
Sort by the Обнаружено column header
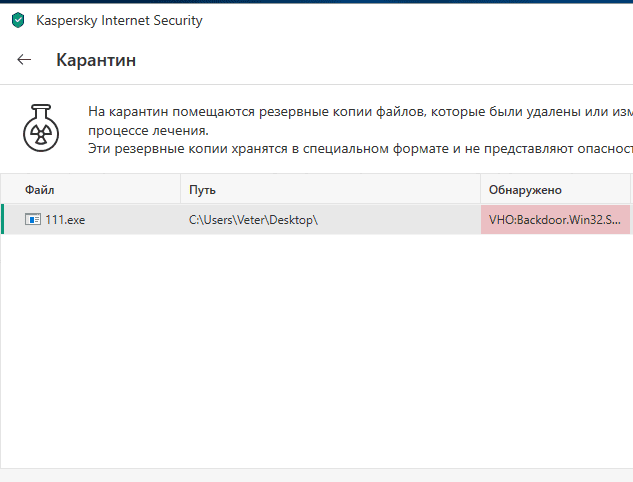click(x=525, y=189)
